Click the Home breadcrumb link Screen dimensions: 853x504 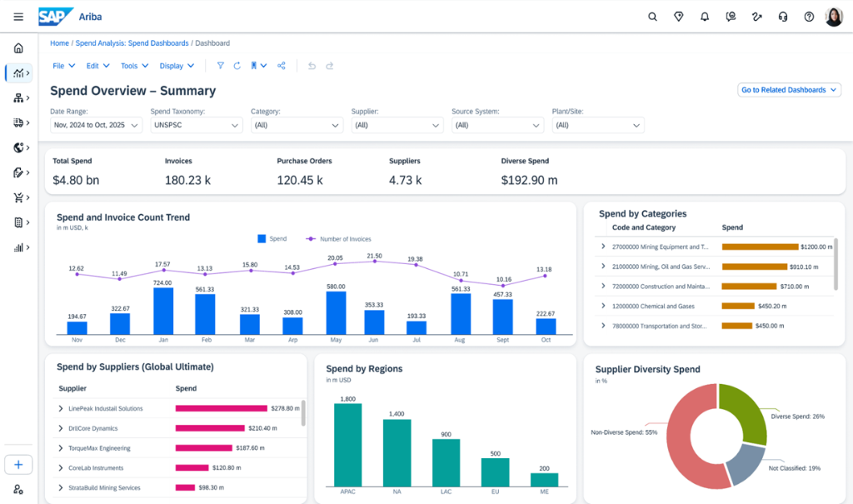pos(59,43)
